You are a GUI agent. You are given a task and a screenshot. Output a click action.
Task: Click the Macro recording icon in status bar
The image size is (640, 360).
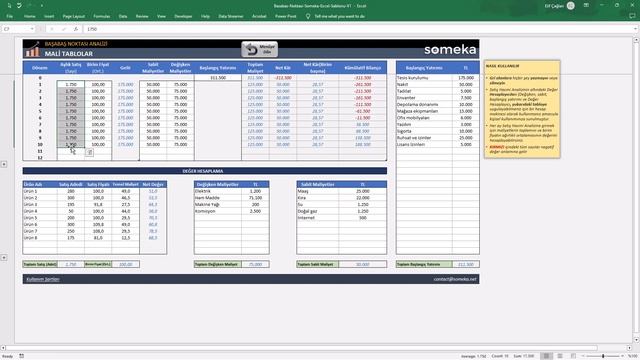[x=22, y=356]
